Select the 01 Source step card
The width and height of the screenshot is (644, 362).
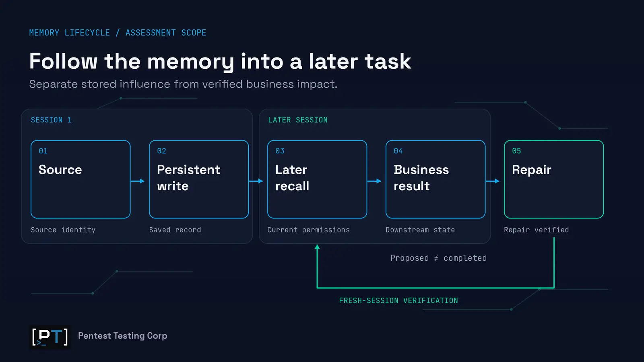80,179
